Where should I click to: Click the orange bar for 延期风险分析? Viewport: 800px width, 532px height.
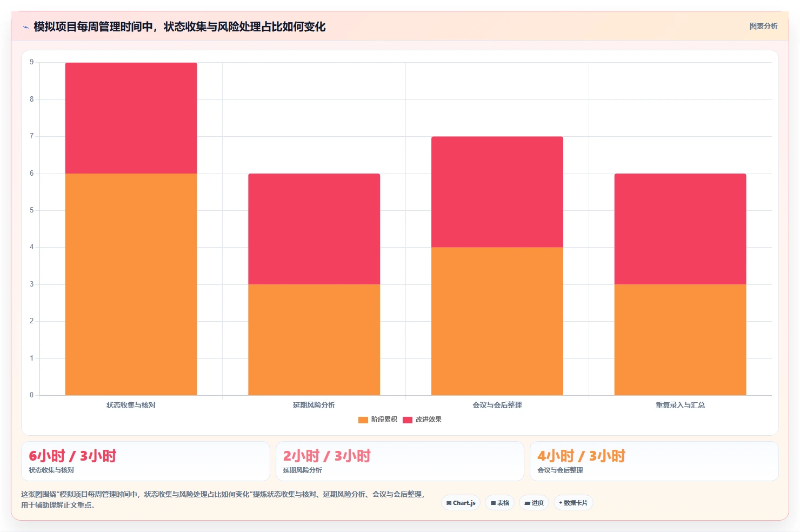(314, 340)
